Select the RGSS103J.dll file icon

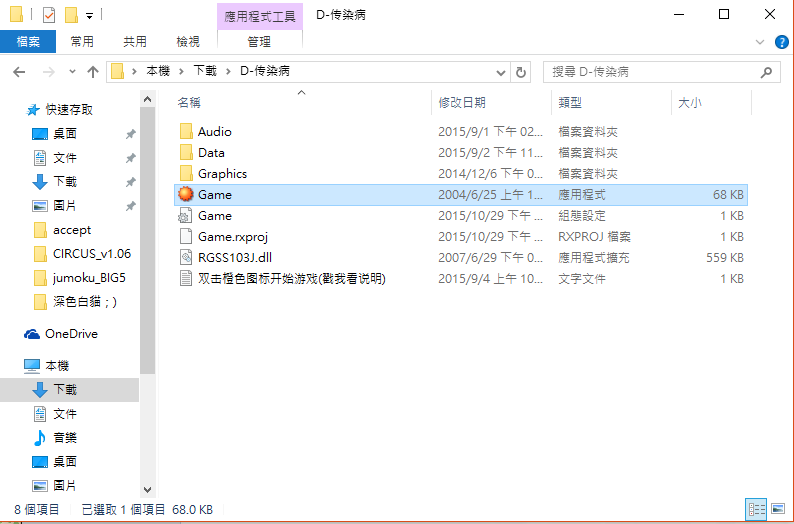pyautogui.click(x=186, y=258)
